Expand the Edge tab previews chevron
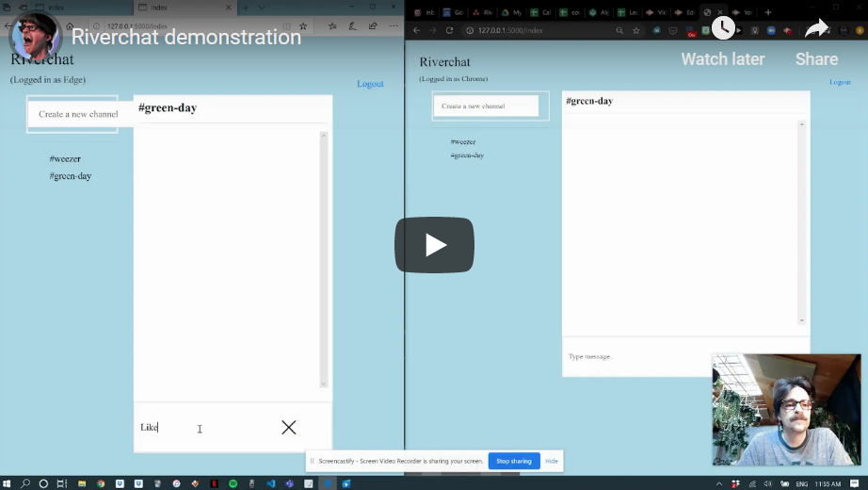This screenshot has width=868, height=490. click(262, 8)
